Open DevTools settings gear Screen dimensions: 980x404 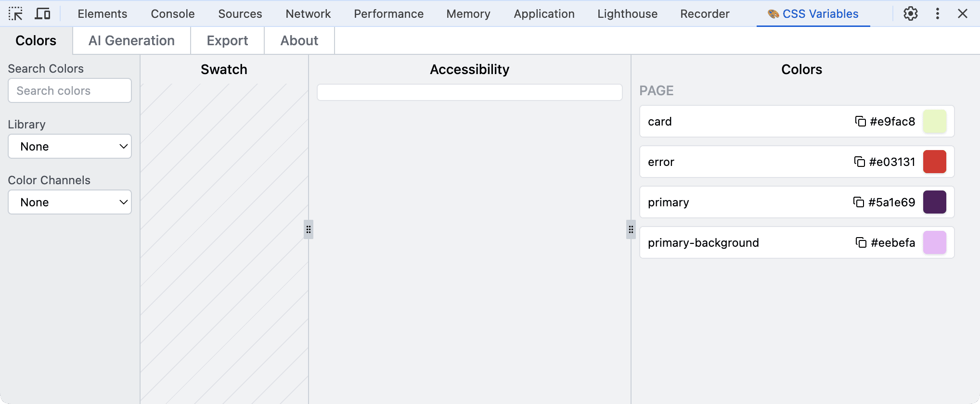(910, 14)
